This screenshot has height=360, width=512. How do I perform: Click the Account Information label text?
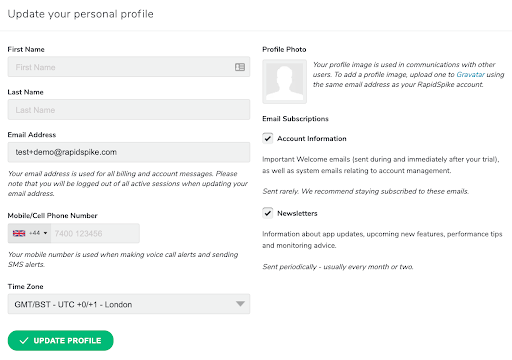(x=312, y=138)
